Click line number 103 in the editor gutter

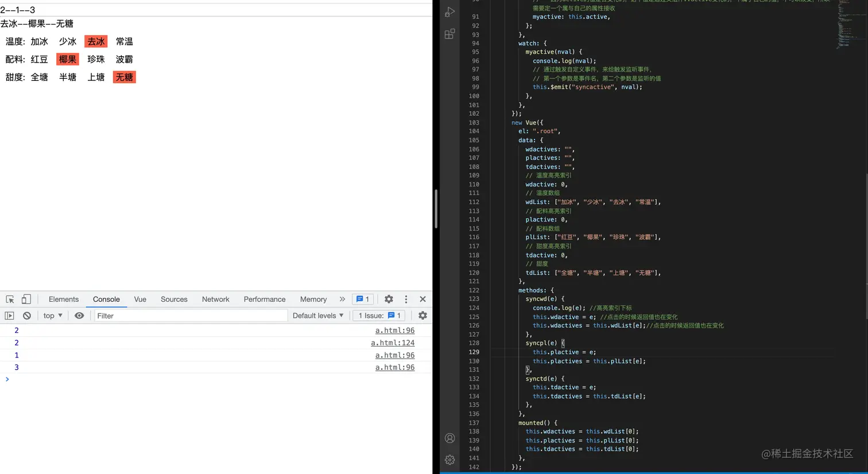(x=474, y=123)
